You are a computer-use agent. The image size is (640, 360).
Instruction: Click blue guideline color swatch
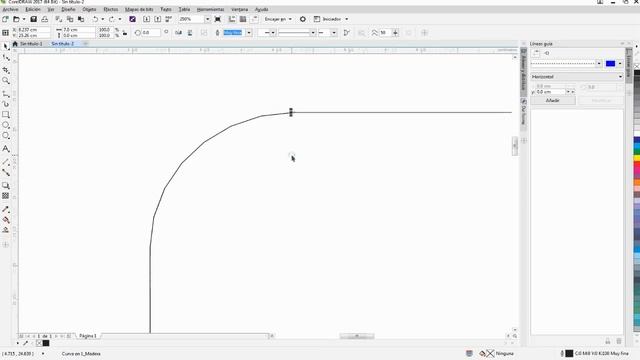tap(610, 64)
